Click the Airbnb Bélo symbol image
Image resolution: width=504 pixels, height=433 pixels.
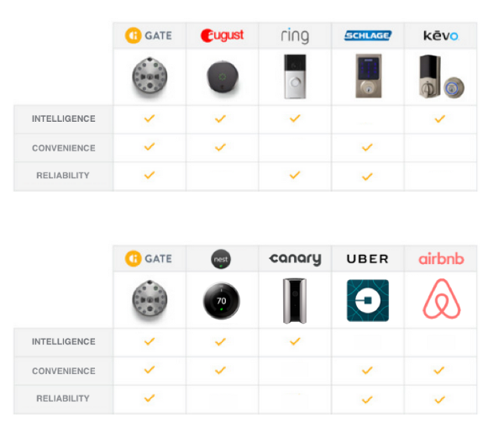pyautogui.click(x=441, y=301)
